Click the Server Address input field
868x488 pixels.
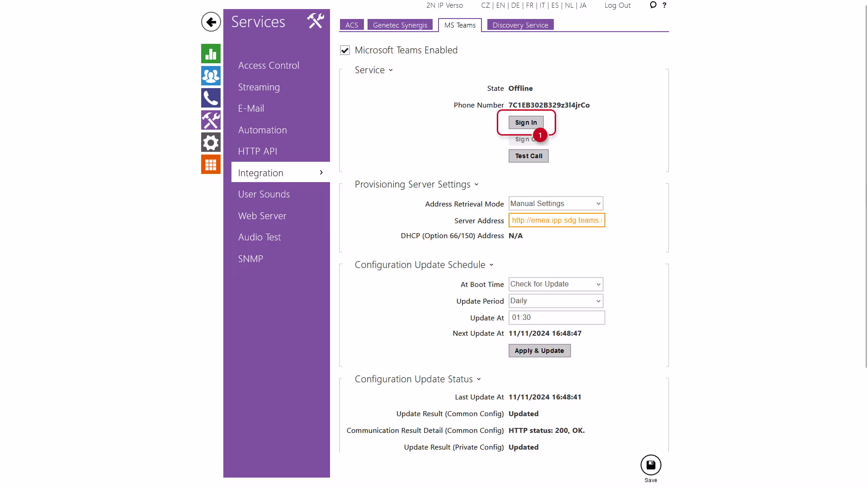557,221
